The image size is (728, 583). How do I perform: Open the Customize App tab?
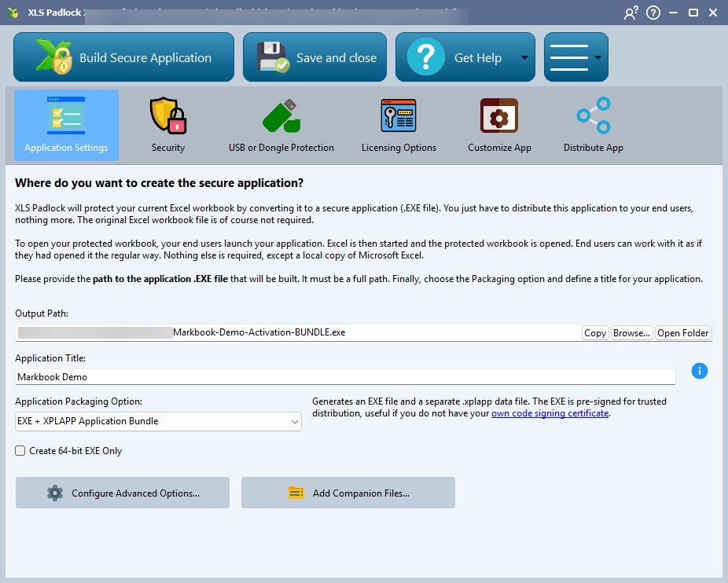[x=499, y=126]
